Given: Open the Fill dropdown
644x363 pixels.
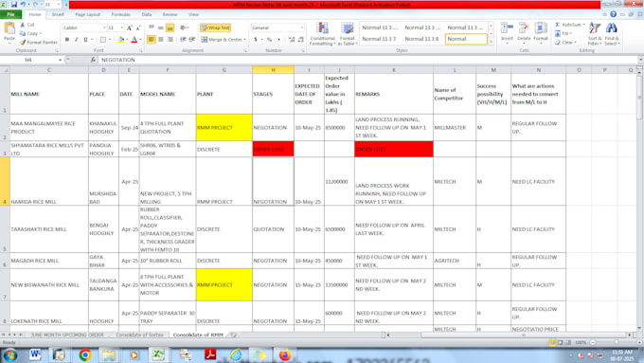Looking at the screenshot, I should [563, 34].
